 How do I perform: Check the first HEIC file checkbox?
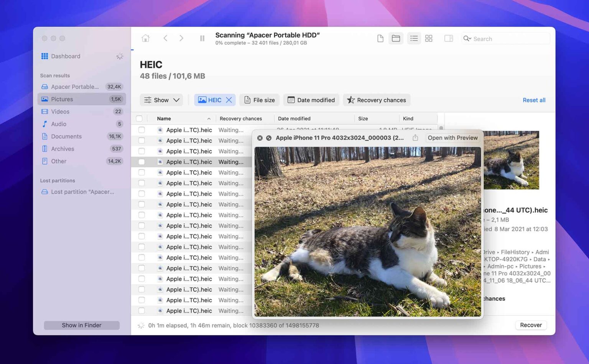click(141, 130)
